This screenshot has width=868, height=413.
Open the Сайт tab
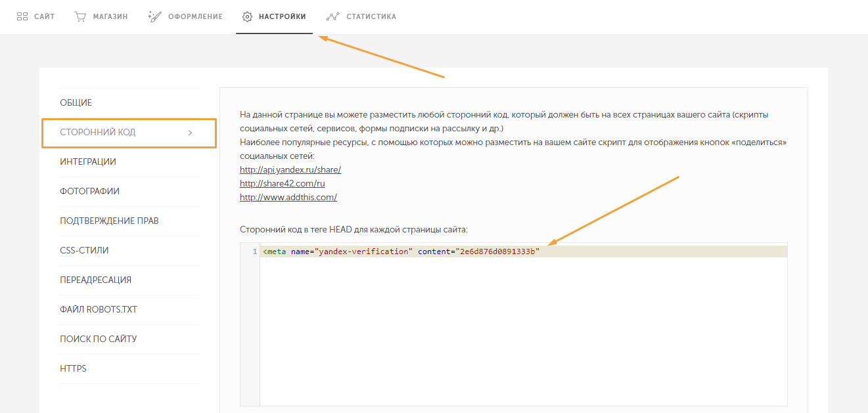35,16
